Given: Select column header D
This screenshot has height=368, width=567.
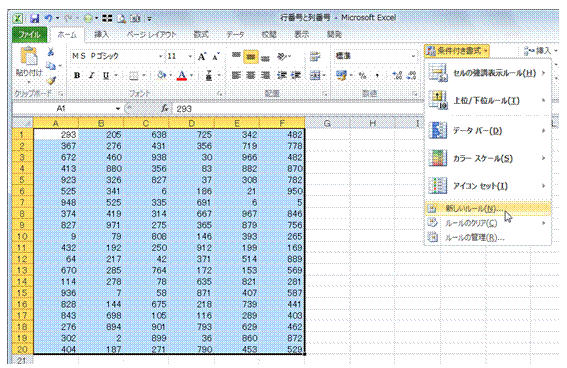Looking at the screenshot, I should [x=191, y=123].
